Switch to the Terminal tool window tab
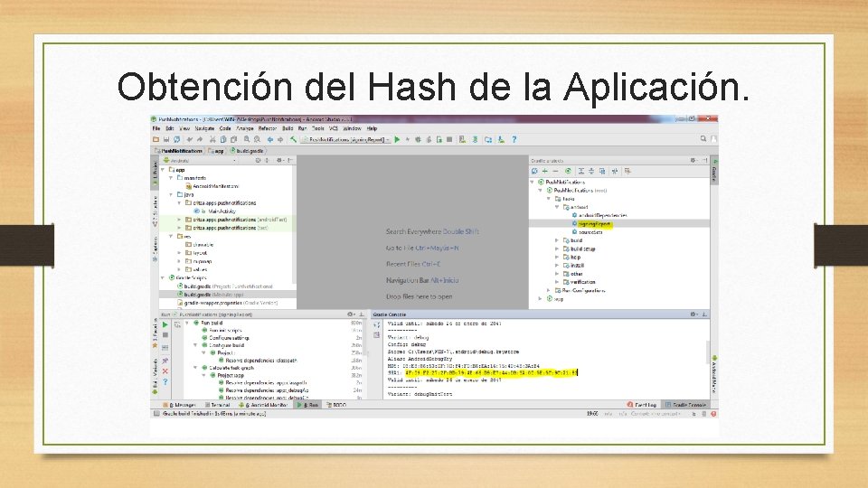This screenshot has height=488, width=868. tap(217, 405)
